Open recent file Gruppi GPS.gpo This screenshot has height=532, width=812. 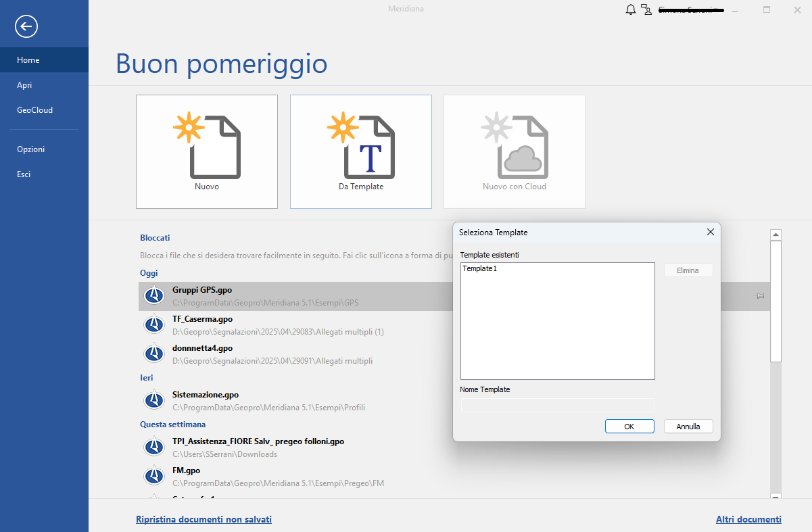(454, 296)
